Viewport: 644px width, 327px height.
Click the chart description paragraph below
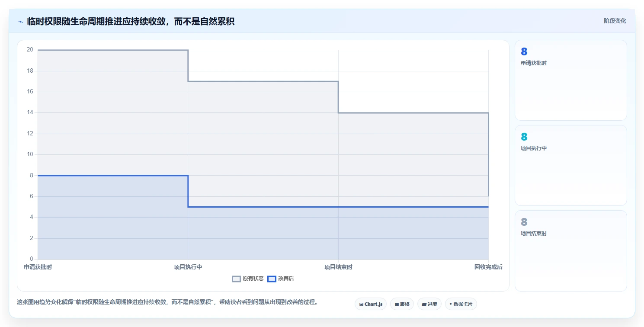(167, 302)
